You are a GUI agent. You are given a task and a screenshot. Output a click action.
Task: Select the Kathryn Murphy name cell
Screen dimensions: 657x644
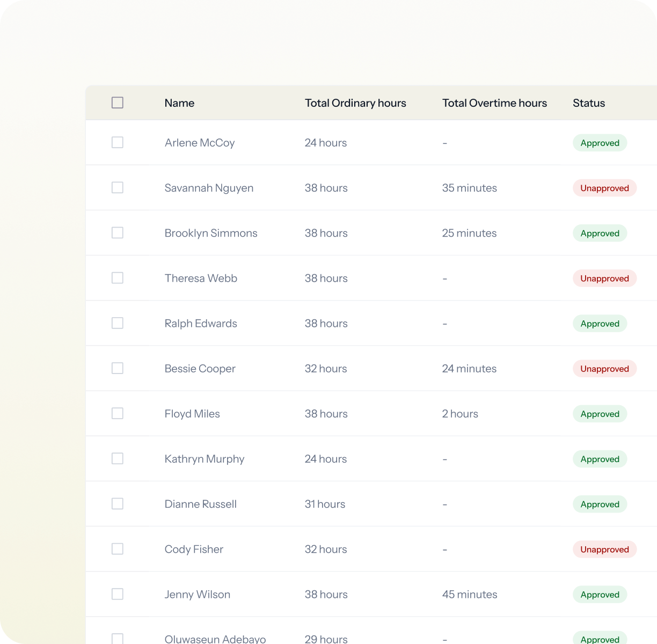point(205,459)
